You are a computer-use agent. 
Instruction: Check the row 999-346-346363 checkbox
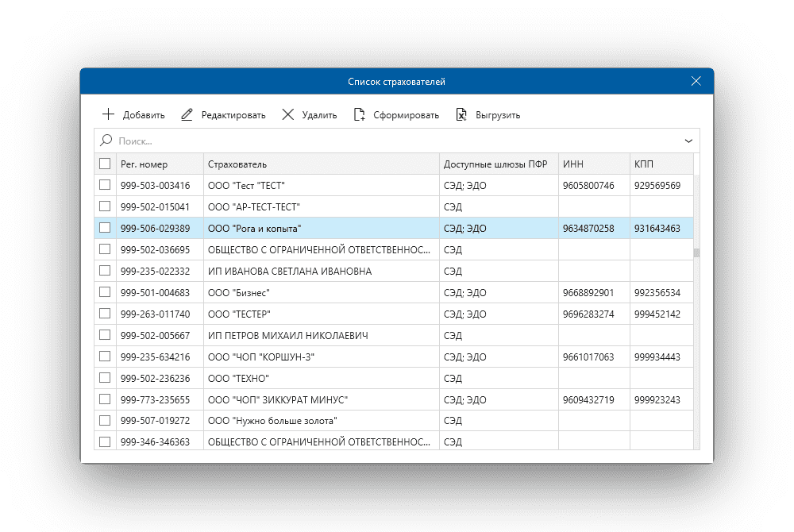[105, 442]
